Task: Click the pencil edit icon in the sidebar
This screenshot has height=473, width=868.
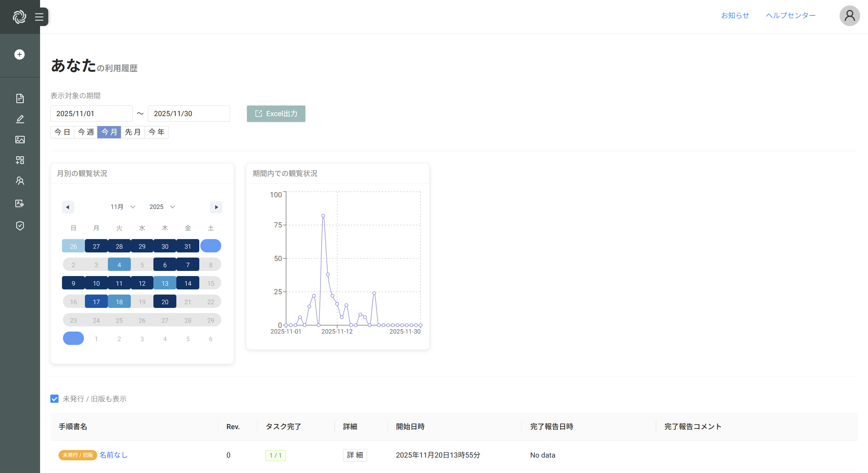Action: [20, 119]
